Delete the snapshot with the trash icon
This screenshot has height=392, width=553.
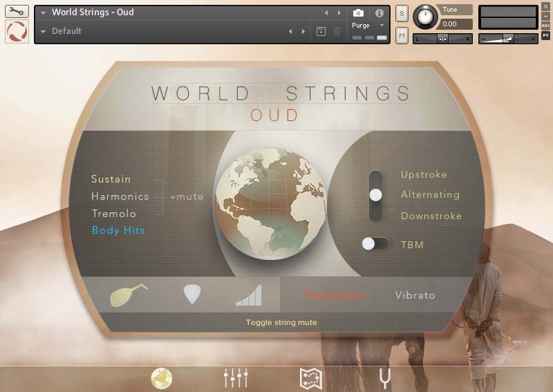(x=337, y=31)
